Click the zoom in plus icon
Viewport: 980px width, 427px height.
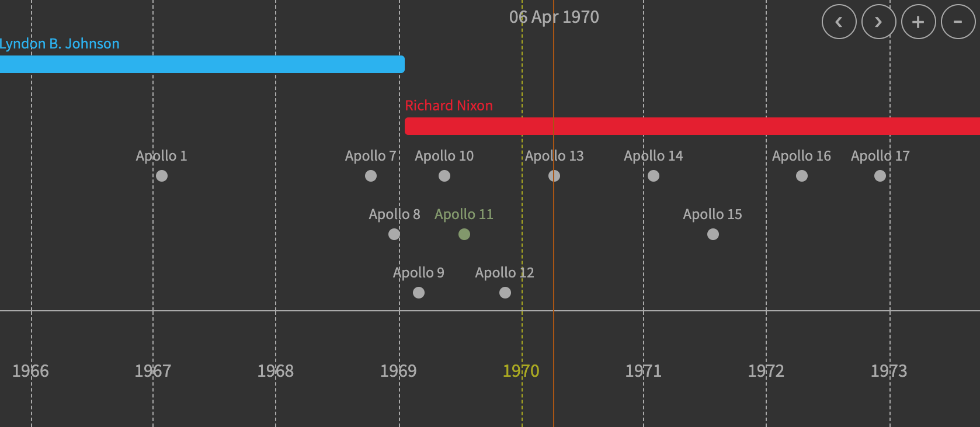[x=918, y=22]
